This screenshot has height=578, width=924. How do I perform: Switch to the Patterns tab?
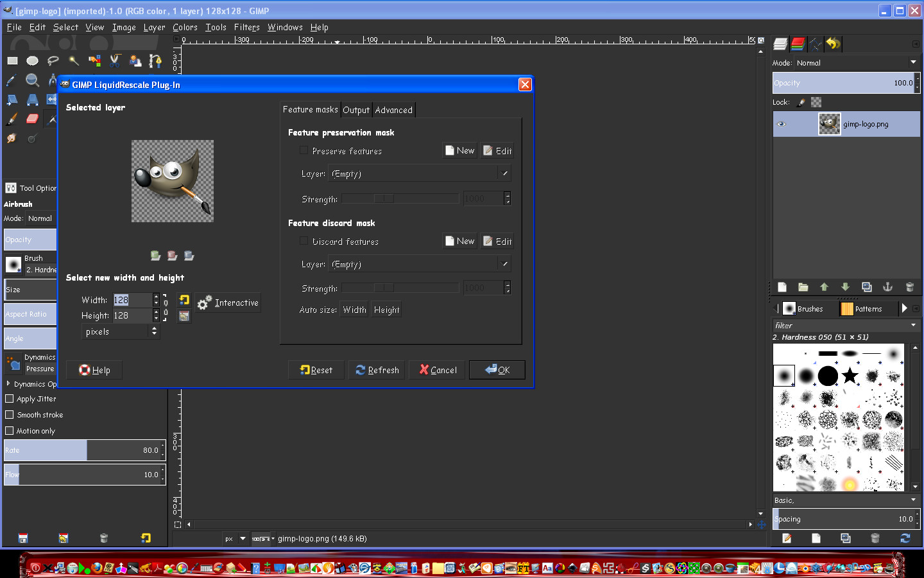tap(862, 309)
